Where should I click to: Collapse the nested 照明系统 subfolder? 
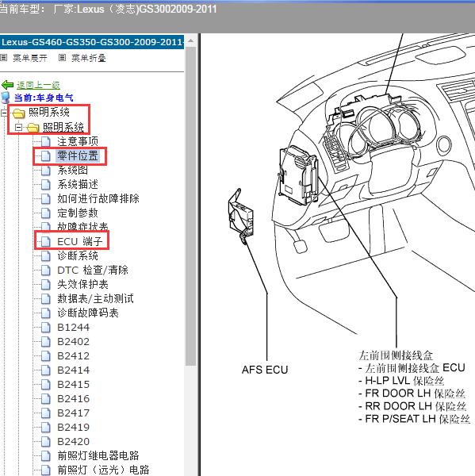[18, 127]
